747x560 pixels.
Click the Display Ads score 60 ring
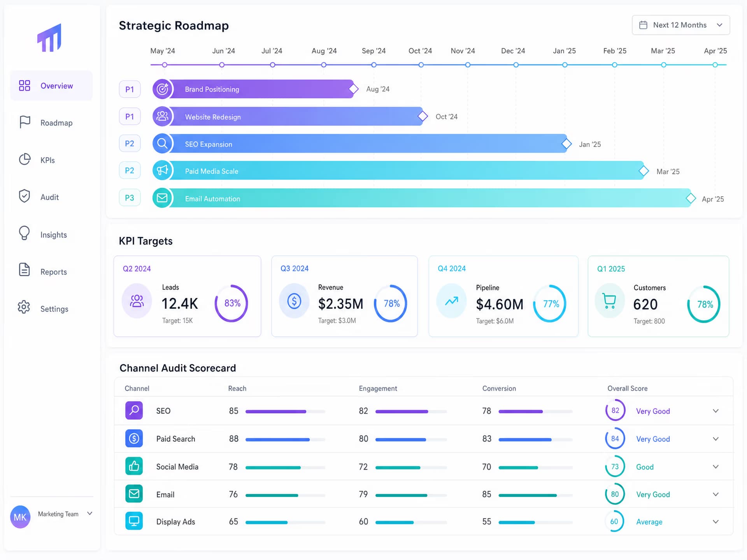point(614,521)
